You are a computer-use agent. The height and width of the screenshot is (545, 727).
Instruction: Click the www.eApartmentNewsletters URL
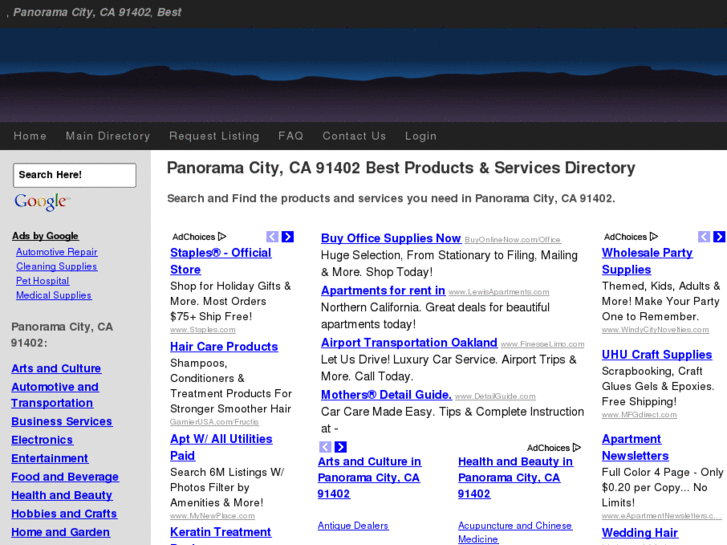[662, 516]
